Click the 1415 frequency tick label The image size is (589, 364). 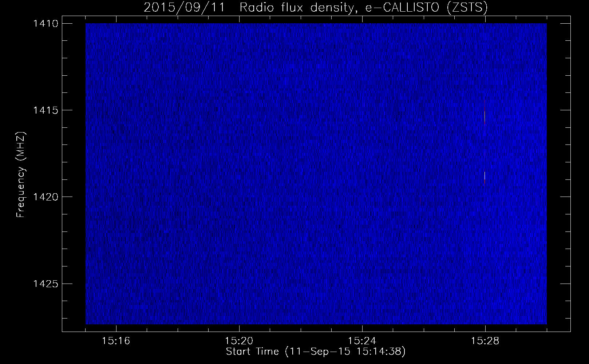click(45, 110)
